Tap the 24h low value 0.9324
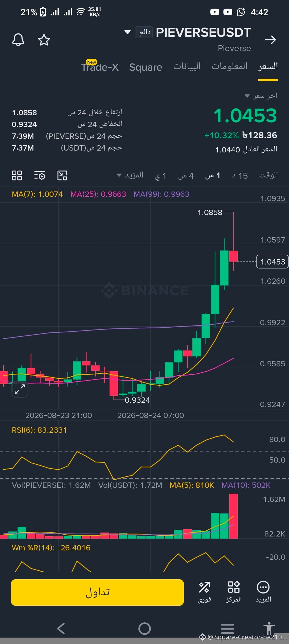The height and width of the screenshot is (644, 289). [24, 124]
